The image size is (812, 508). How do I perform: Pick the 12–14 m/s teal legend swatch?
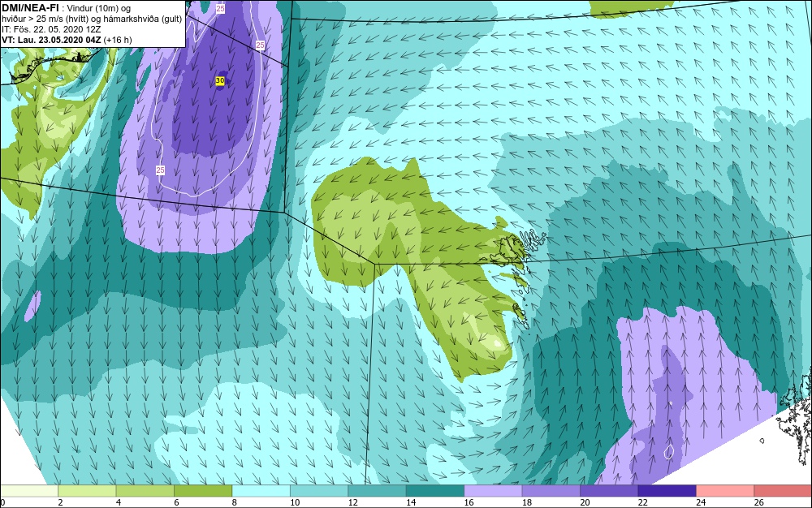tap(377, 491)
